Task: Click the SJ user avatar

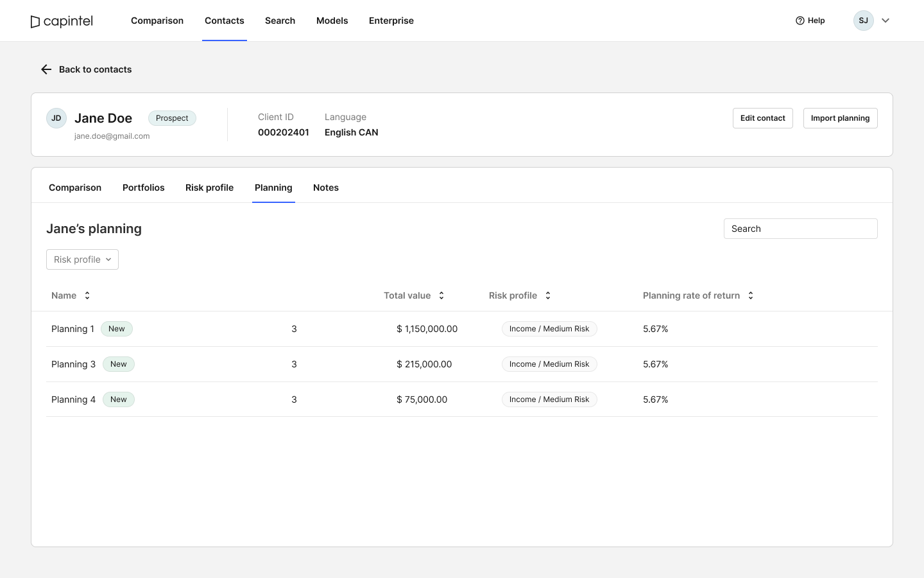Action: click(x=864, y=21)
